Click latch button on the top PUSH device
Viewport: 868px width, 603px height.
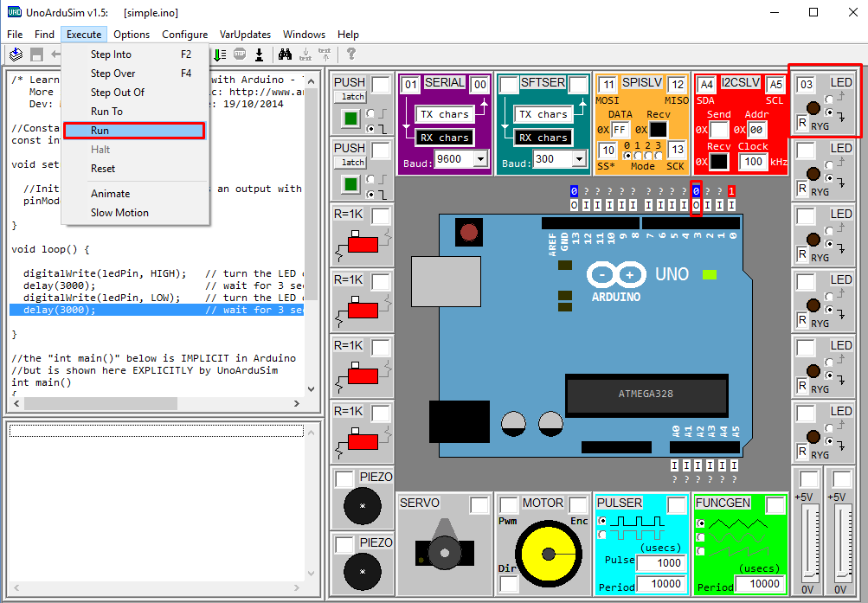point(350,97)
